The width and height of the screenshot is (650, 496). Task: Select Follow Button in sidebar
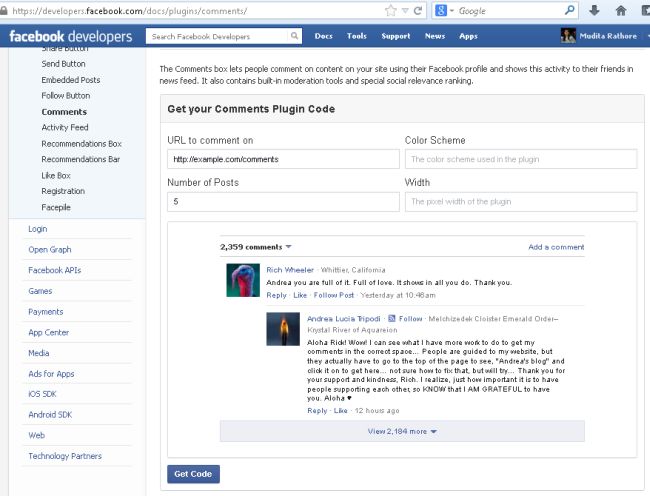coord(66,96)
